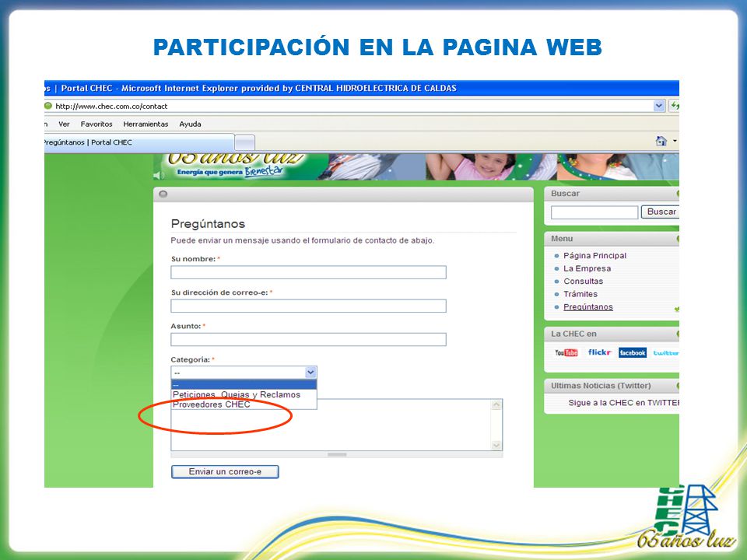Open the Ver menu
Screen dimensions: 747x560
[x=64, y=124]
